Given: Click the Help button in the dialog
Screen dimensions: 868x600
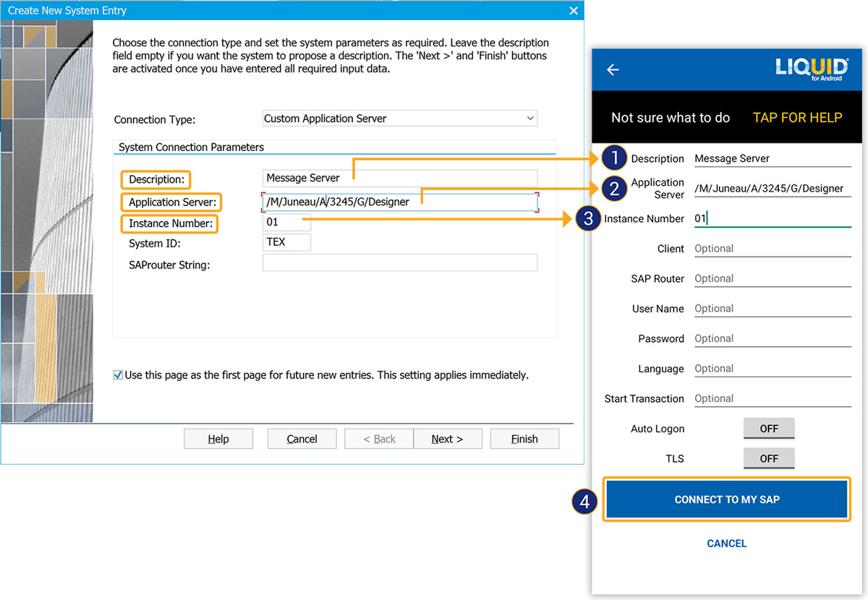Looking at the screenshot, I should click(x=218, y=439).
